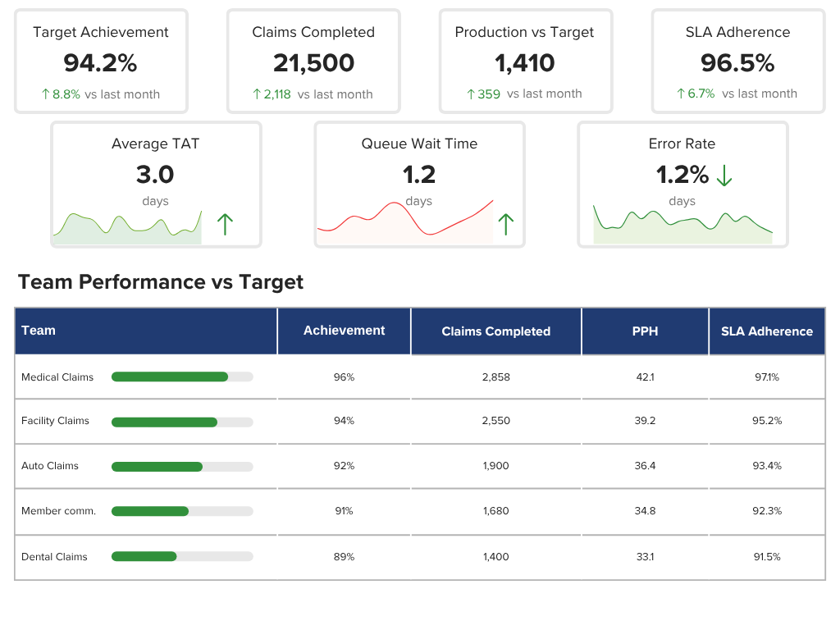Select the Dental Claims team name
840x630 pixels.
[x=54, y=557]
